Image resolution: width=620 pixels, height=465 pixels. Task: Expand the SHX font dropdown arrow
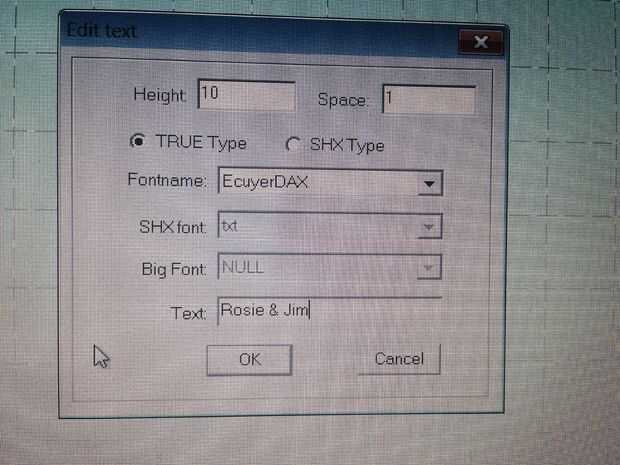click(x=429, y=227)
